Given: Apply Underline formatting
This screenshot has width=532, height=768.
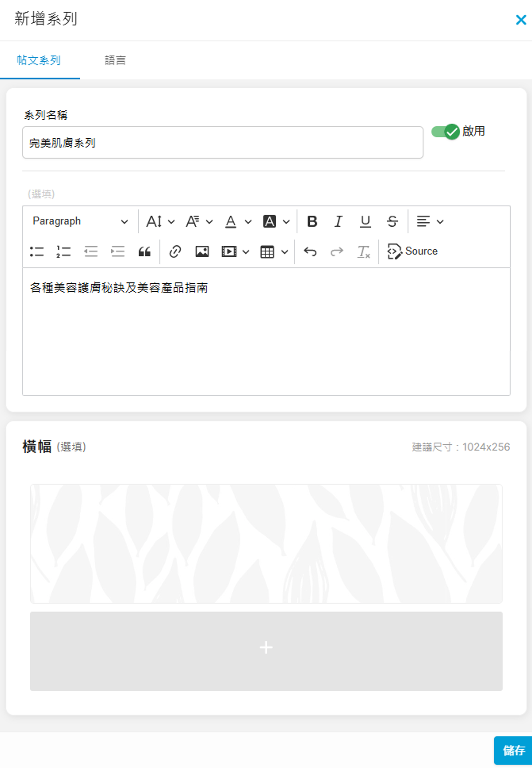Looking at the screenshot, I should coord(365,221).
